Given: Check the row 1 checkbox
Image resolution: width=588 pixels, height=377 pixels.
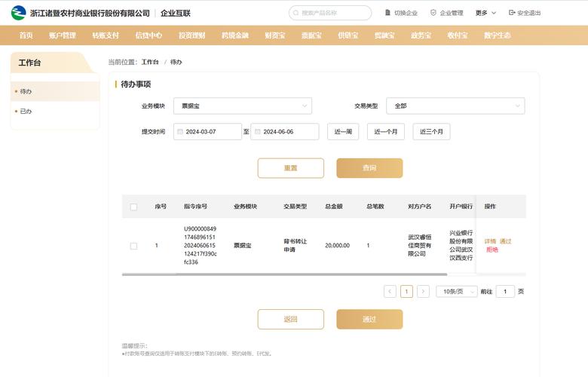Looking at the screenshot, I should tap(133, 246).
